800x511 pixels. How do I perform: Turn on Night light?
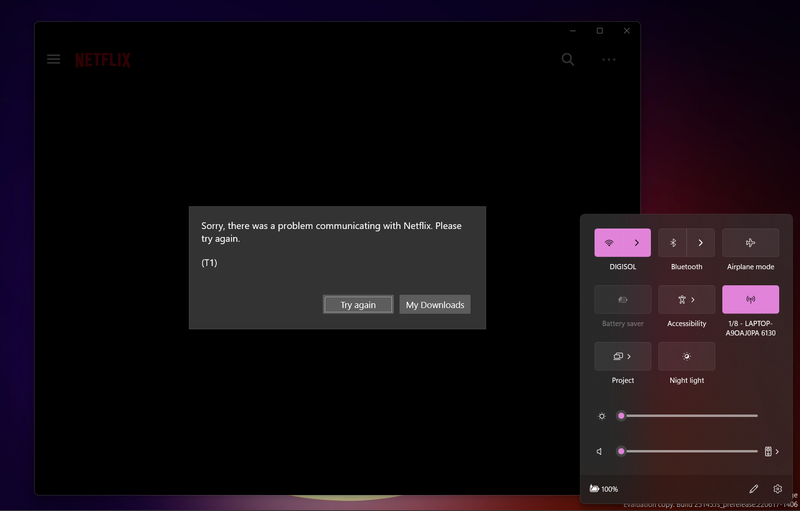pos(686,356)
